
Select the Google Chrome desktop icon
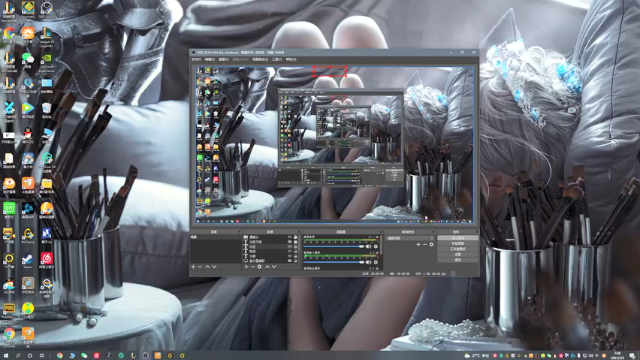point(9,336)
